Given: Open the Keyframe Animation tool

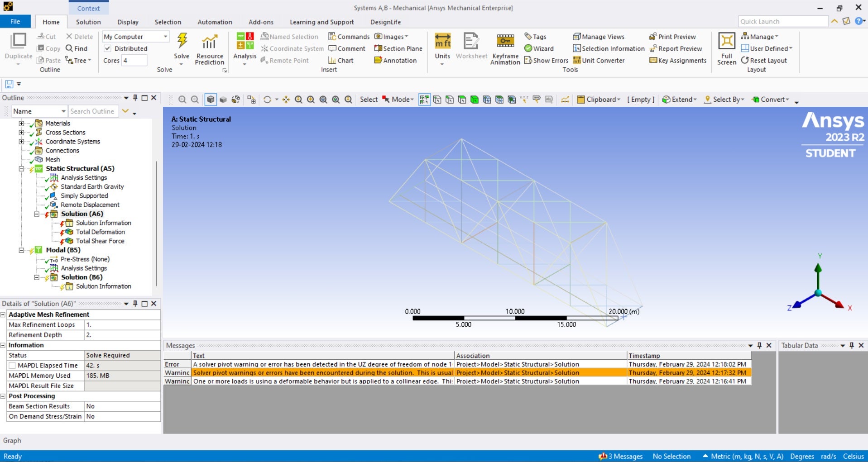Looking at the screenshot, I should (x=505, y=49).
